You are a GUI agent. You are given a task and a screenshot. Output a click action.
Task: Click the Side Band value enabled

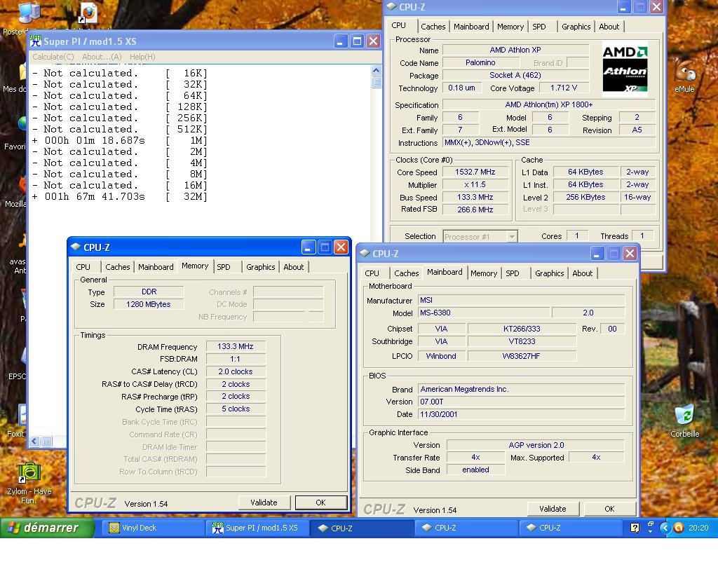(x=475, y=470)
